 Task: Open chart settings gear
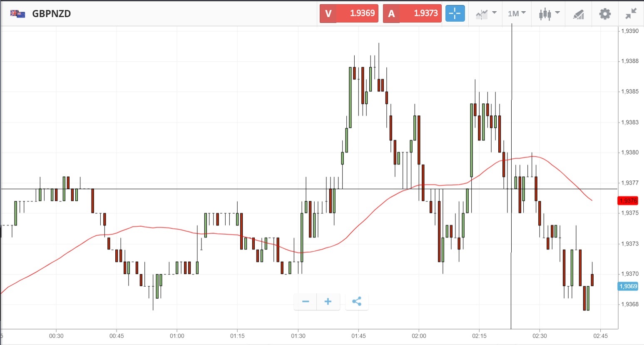[x=605, y=14]
